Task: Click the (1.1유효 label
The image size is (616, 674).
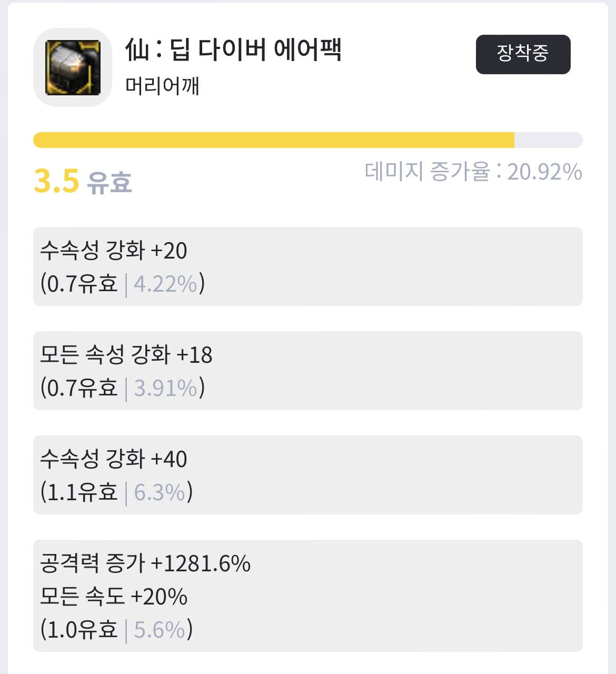Action: click(79, 492)
